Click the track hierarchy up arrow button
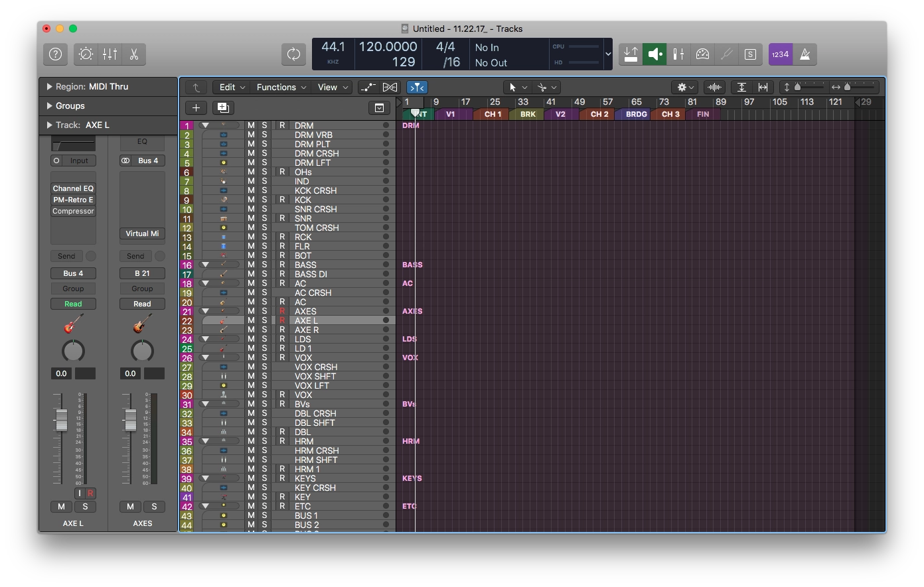The image size is (924, 587). [196, 88]
